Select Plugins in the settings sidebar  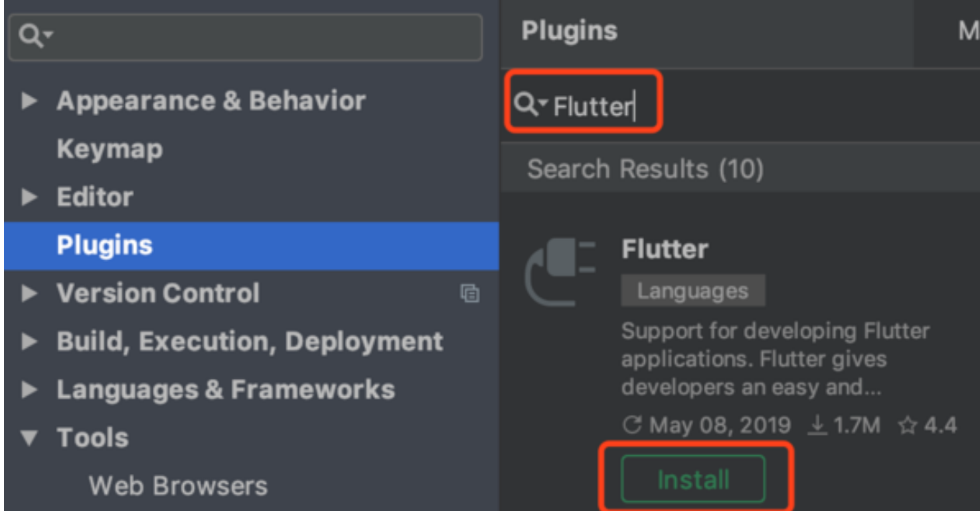tap(105, 245)
